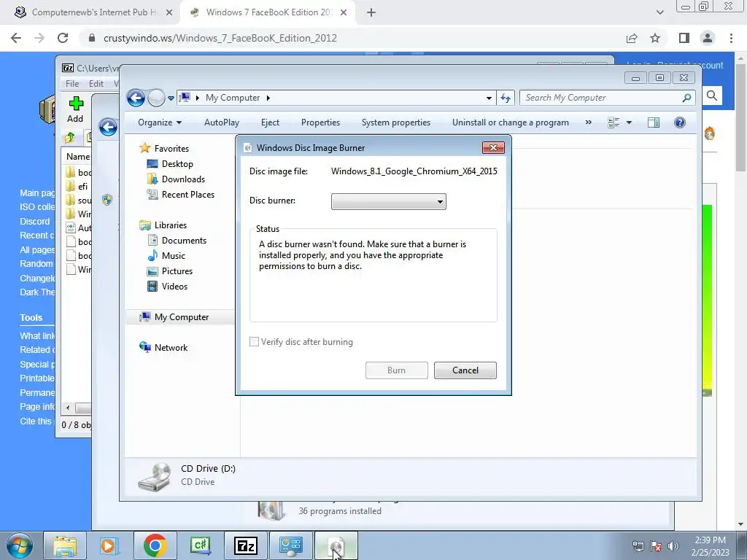The width and height of the screenshot is (747, 560).
Task: Open Videos library
Action: 174,286
